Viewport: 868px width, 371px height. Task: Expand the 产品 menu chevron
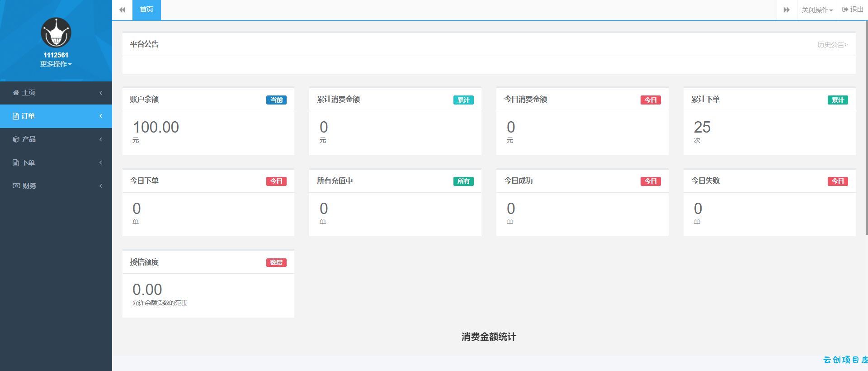[101, 139]
